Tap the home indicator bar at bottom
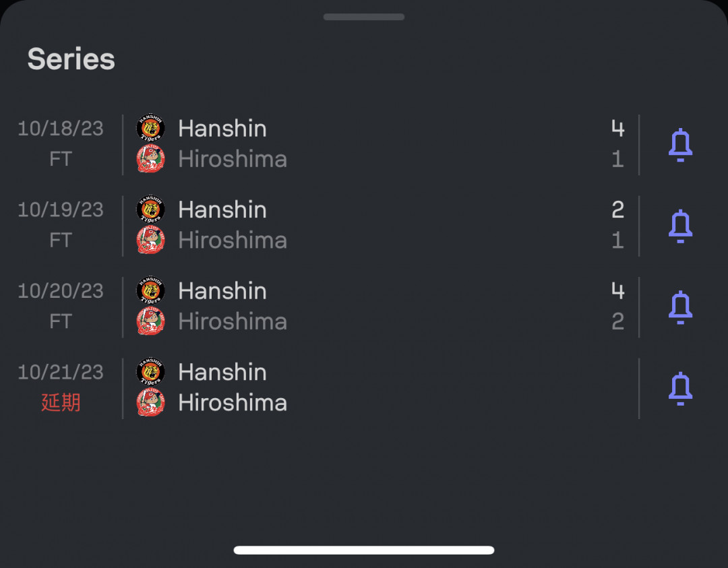This screenshot has height=568, width=728. click(x=364, y=550)
